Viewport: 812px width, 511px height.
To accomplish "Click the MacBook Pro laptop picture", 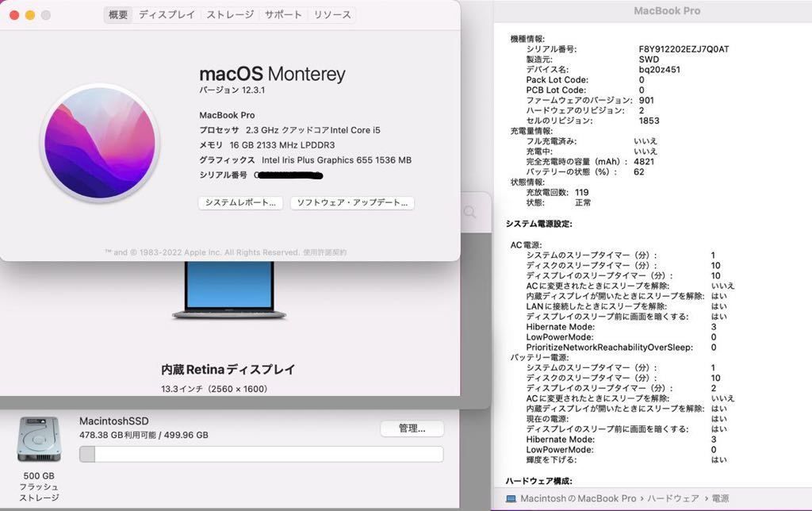I will 229,290.
